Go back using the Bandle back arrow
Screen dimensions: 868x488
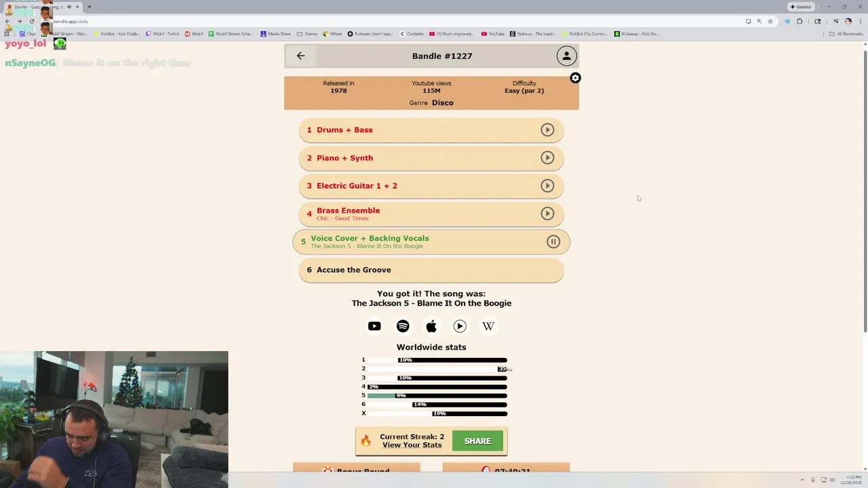point(300,56)
